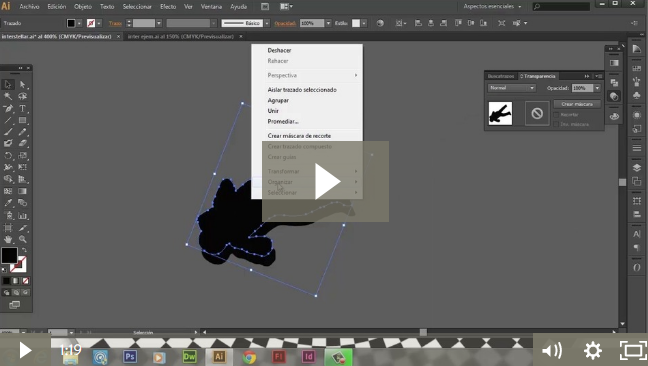The width and height of the screenshot is (648, 366).
Task: Open the Objeto menu
Action: [83, 7]
